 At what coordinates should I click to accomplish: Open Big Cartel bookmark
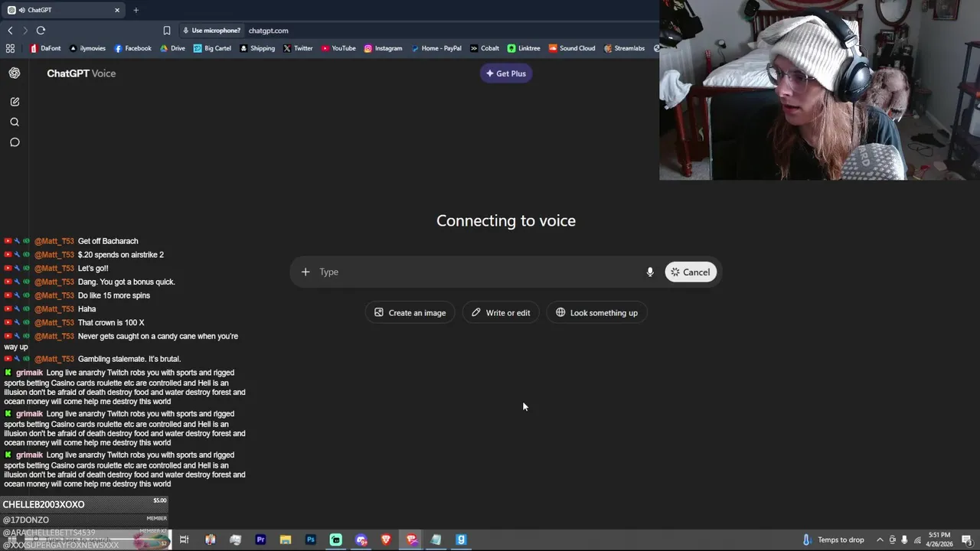(212, 48)
